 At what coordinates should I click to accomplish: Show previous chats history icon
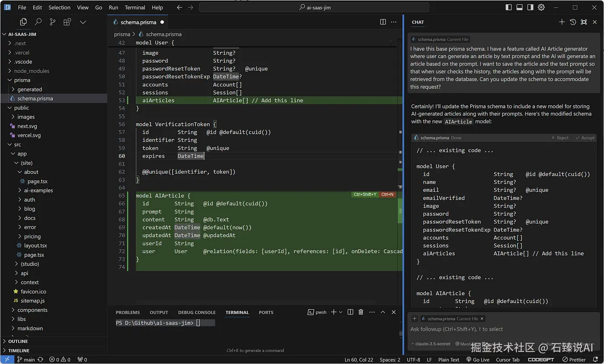tap(573, 22)
